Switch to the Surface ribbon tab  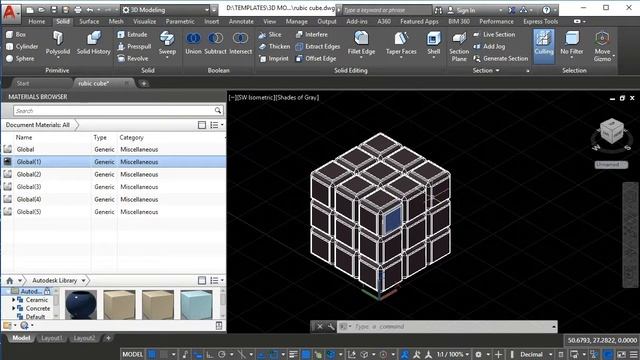point(89,21)
